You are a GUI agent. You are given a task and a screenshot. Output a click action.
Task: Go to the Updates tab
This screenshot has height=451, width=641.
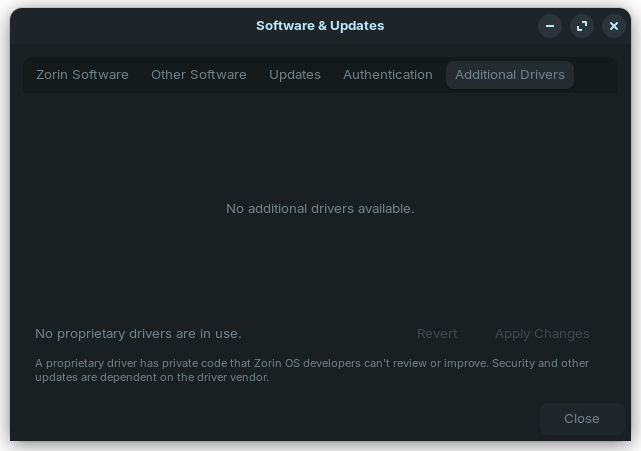pos(295,75)
